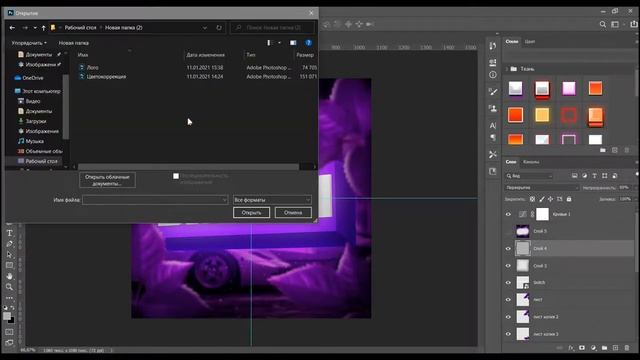Screen dimensions: 640x360
Task: Click the Screen Mode icon at toolbar bottom
Action: (x=9, y=343)
